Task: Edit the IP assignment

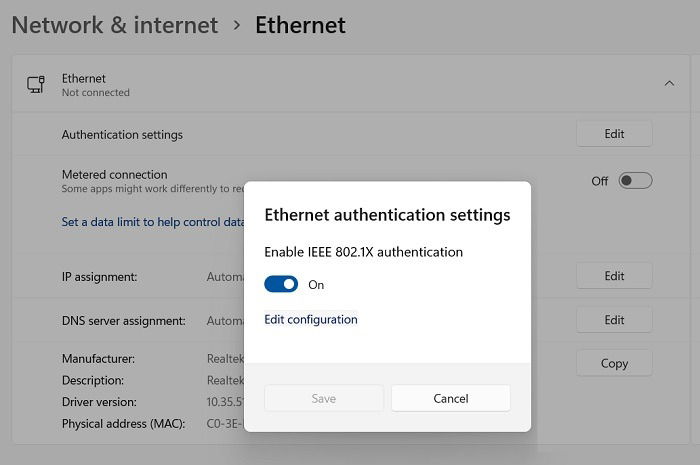Action: click(614, 276)
